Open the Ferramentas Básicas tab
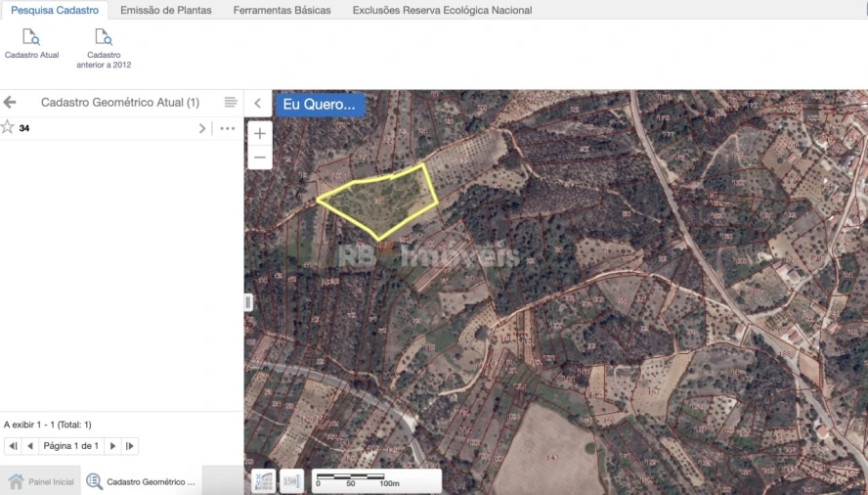 point(282,10)
